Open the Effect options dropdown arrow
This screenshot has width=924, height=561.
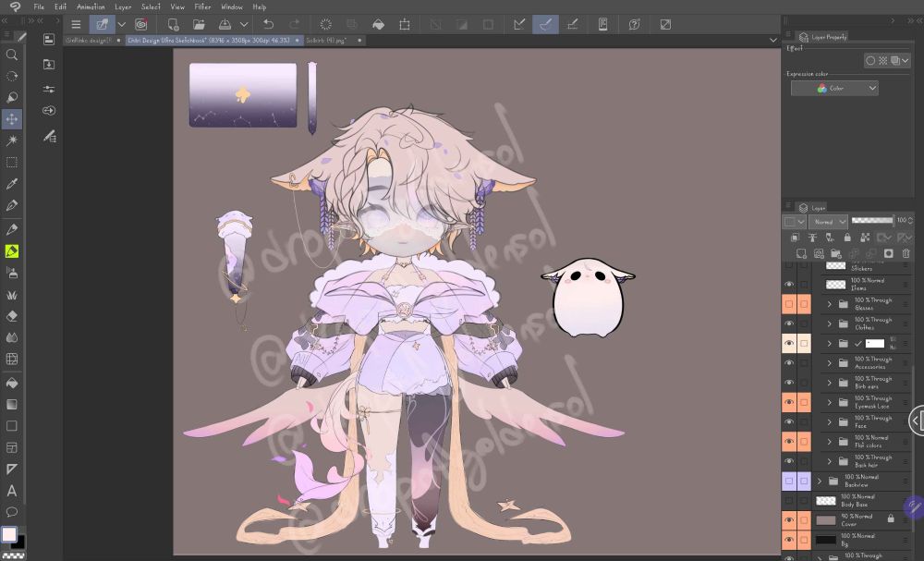(x=906, y=60)
